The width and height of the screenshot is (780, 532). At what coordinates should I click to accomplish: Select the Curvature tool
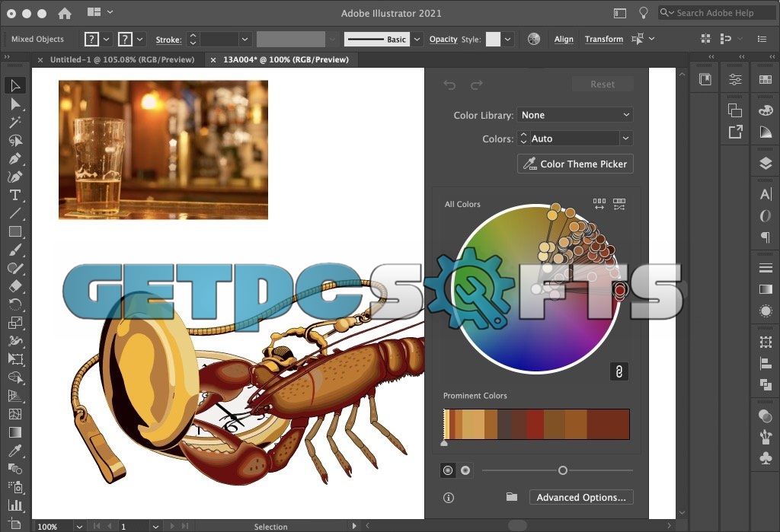click(15, 177)
